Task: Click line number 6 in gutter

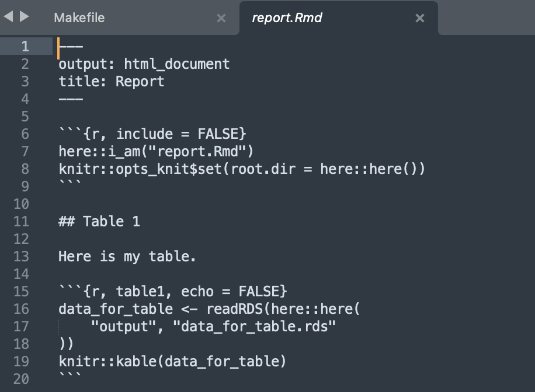Action: pyautogui.click(x=25, y=134)
